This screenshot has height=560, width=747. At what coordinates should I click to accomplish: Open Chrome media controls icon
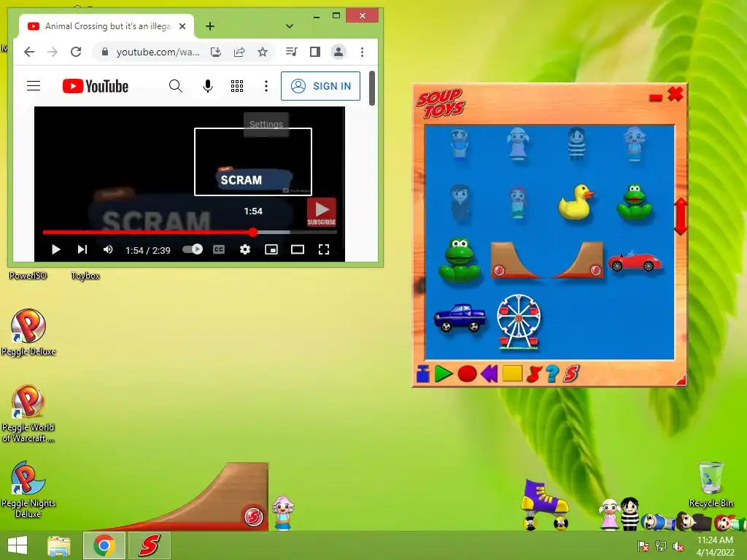291,52
